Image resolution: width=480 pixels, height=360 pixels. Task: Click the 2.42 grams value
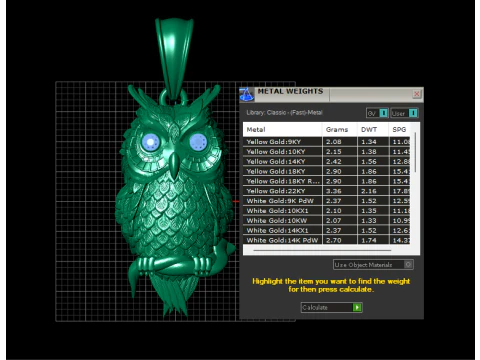334,161
